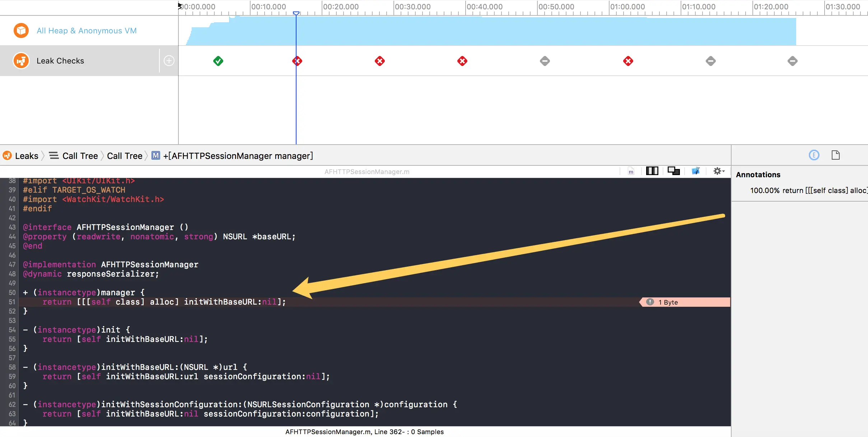Viewport: 868px width, 437px height.
Task: Click the red leak marker near 01:00
Action: 628,61
